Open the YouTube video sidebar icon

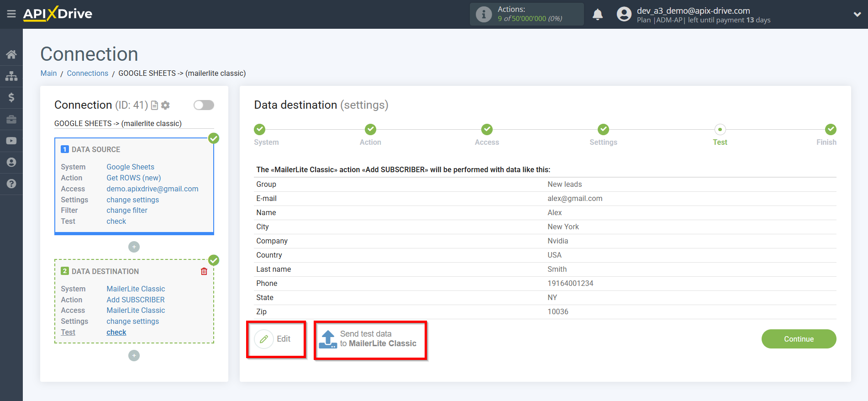pyautogui.click(x=11, y=141)
